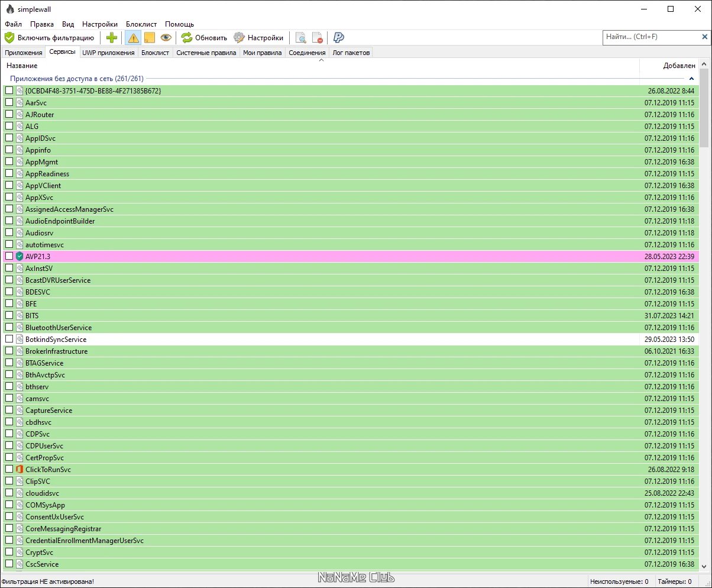Click the green plus add-application icon
This screenshot has width=712, height=588.
coord(112,37)
